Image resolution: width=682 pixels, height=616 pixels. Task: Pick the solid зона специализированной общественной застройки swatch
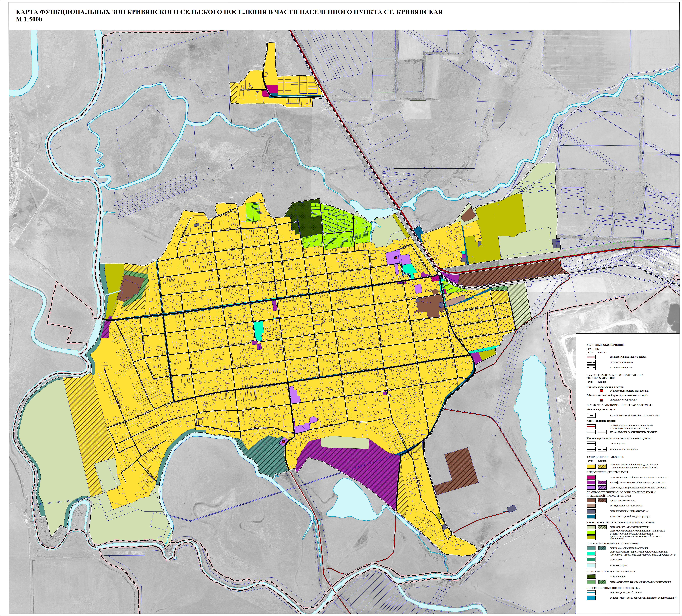point(591,488)
